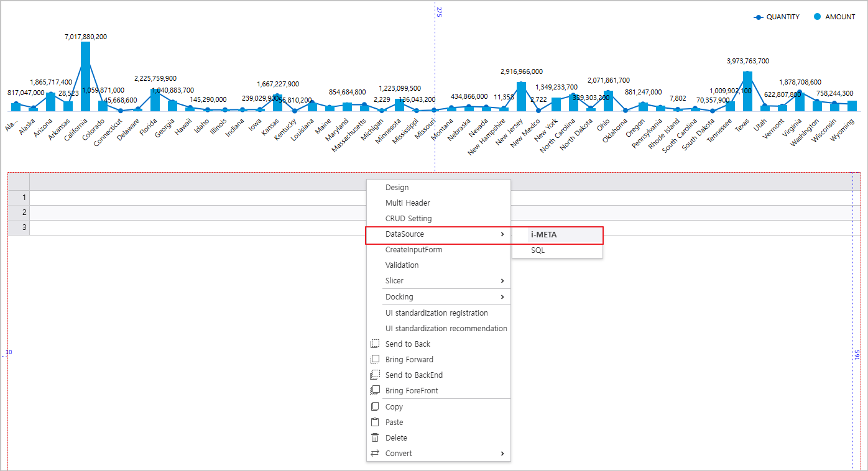This screenshot has height=471, width=868.
Task: Click the Bring ForeFront icon
Action: 374,390
